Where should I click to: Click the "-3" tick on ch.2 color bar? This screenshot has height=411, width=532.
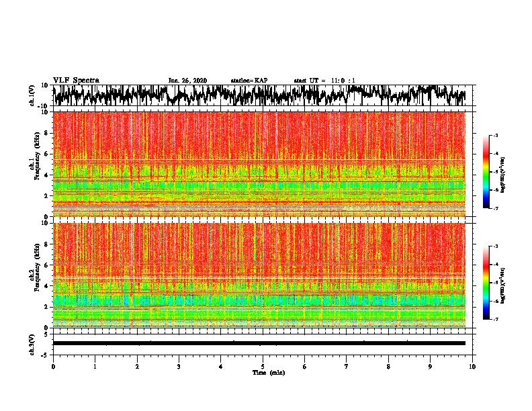(x=495, y=246)
